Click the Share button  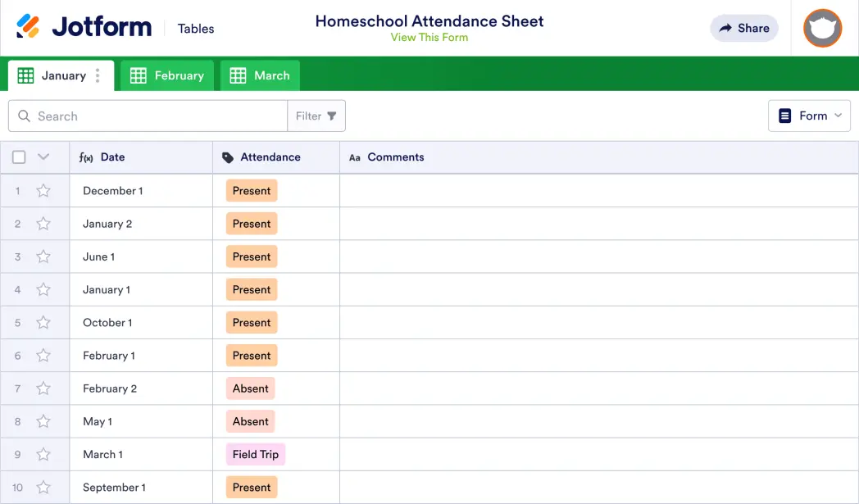pos(743,28)
